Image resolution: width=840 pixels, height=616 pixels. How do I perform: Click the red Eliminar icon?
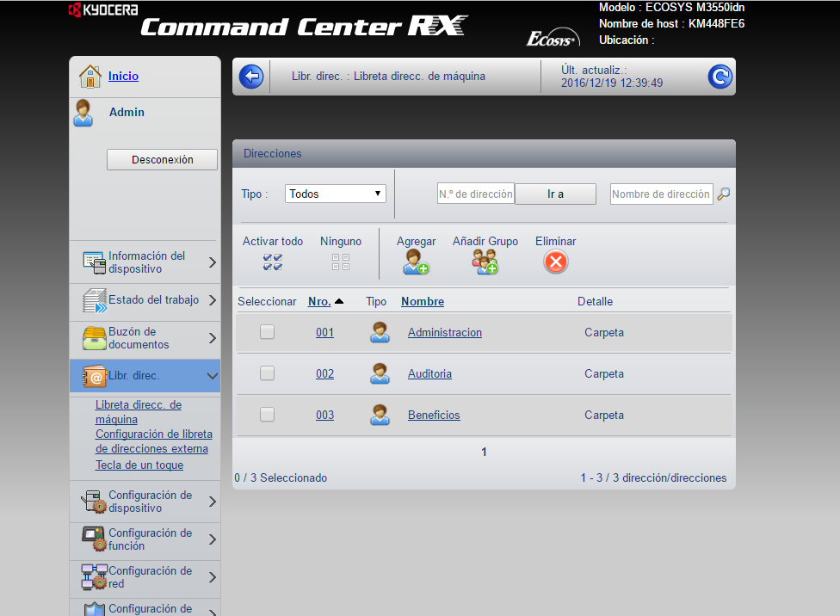click(556, 262)
